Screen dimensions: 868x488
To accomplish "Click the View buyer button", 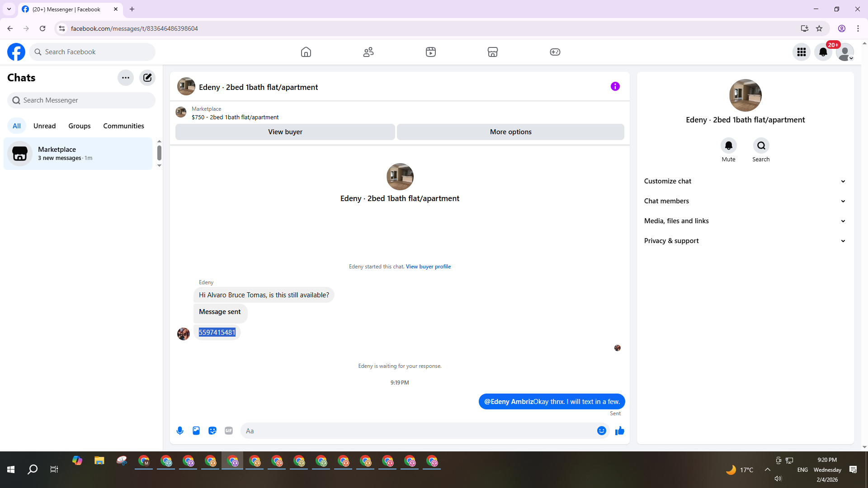I will click(x=285, y=132).
